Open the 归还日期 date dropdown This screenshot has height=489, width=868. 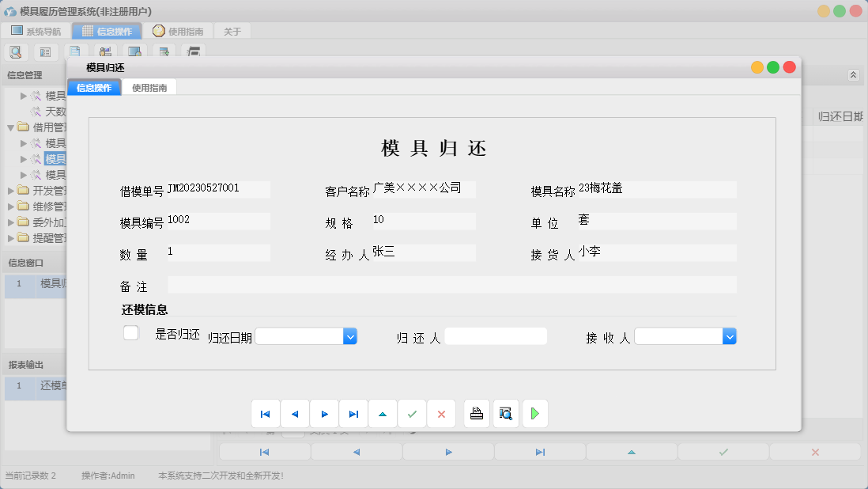350,336
